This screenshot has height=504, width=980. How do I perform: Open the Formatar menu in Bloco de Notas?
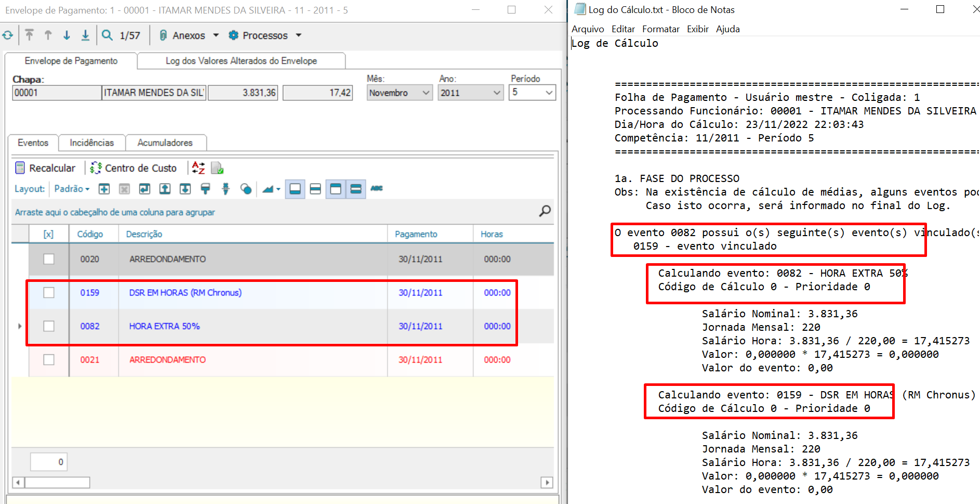660,29
